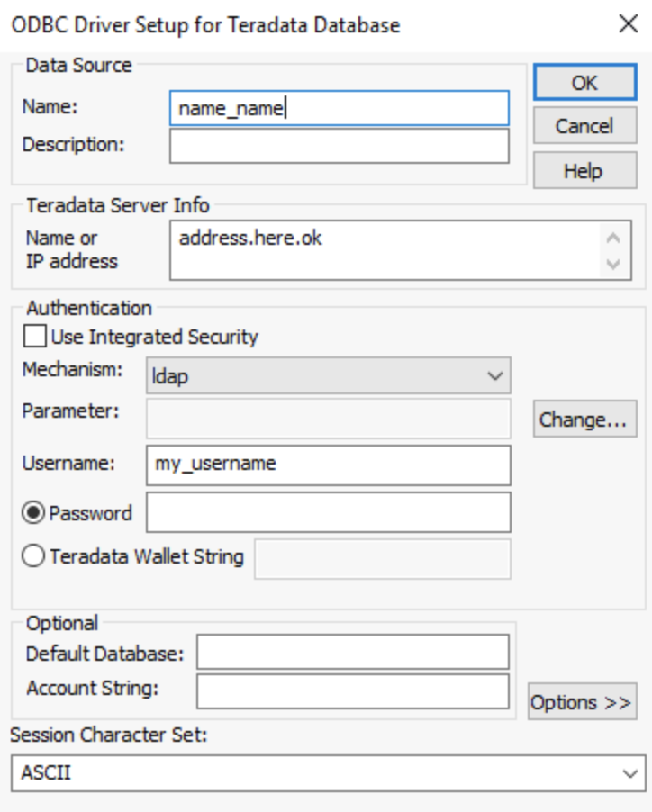Expand additional settings with Options >>

pos(581,703)
